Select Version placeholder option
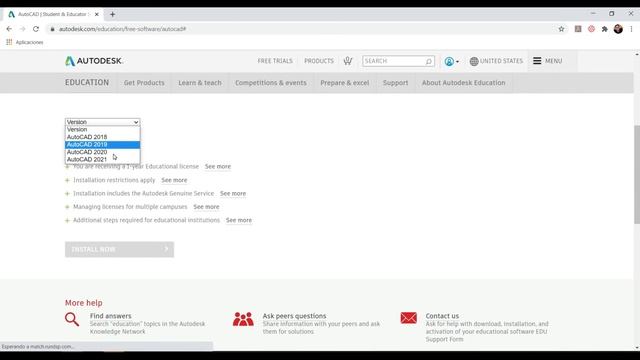640x360 pixels. (x=102, y=129)
